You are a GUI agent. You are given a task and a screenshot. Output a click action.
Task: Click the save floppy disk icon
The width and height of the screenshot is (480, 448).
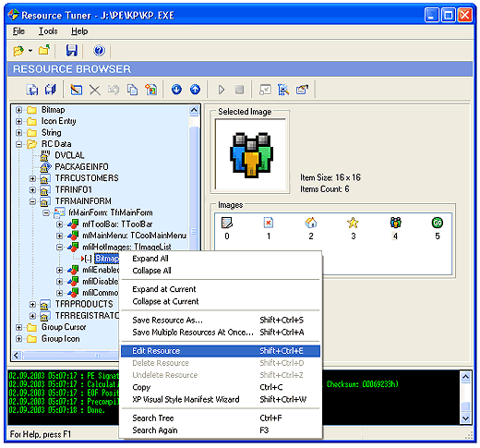pyautogui.click(x=71, y=51)
